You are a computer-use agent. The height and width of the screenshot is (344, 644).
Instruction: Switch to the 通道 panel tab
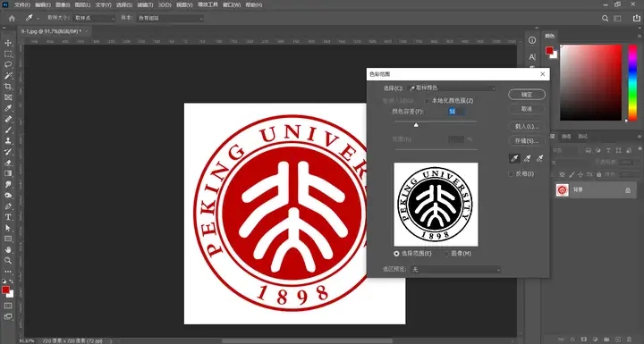566,137
